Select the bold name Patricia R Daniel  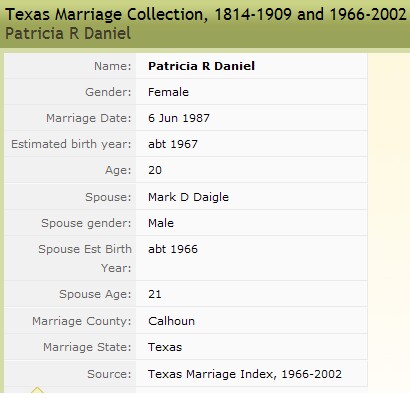point(201,66)
